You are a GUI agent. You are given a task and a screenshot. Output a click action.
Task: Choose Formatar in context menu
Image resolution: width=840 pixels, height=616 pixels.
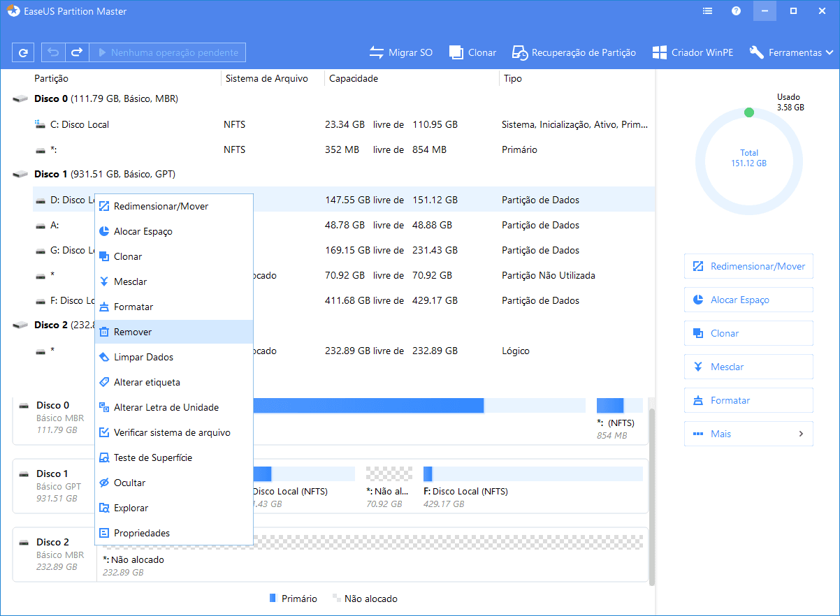174,307
